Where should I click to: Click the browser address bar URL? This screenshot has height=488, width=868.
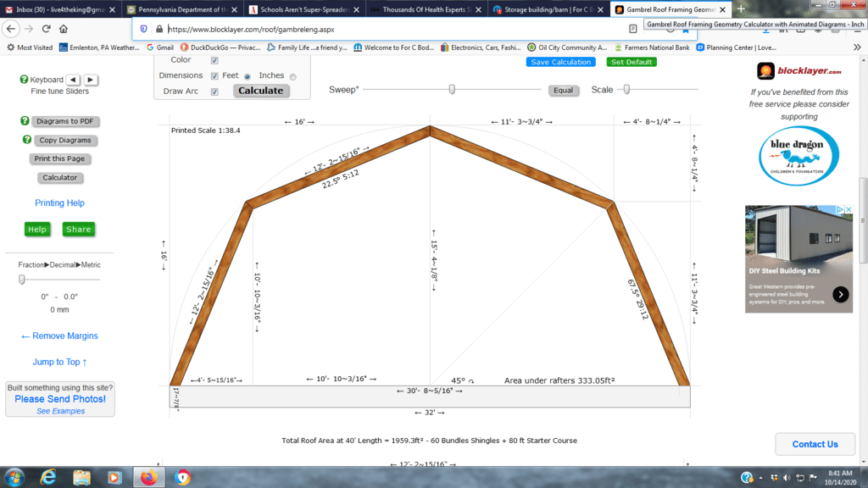381,29
